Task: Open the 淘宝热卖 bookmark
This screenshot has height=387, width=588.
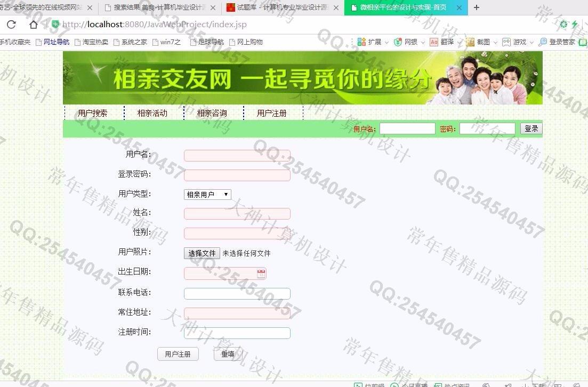Action: 91,42
